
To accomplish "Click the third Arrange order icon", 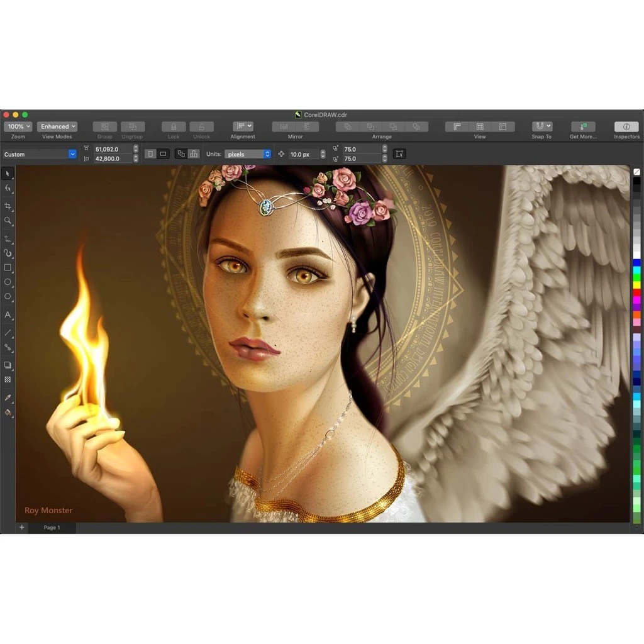I will [394, 126].
